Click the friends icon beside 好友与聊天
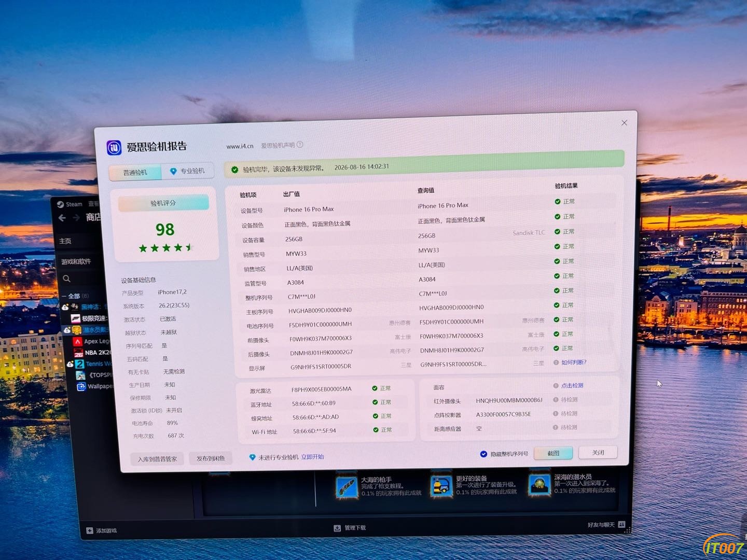Viewport: 747px width, 560px height. (622, 525)
